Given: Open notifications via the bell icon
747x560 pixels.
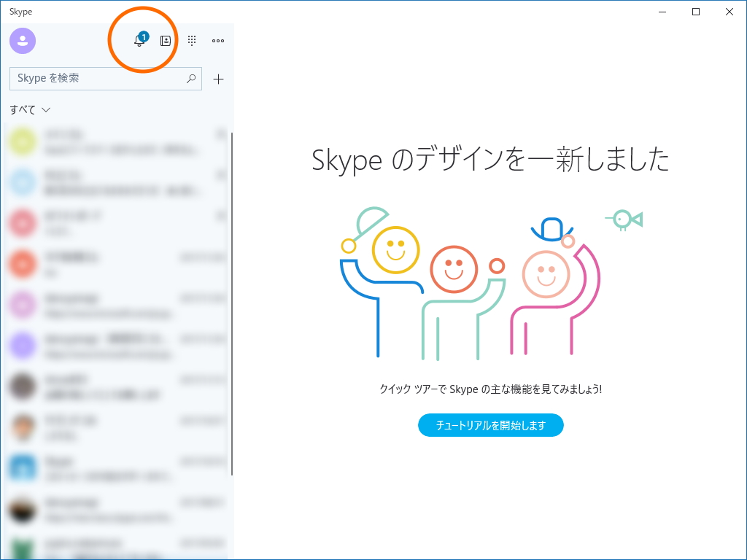Looking at the screenshot, I should coord(139,42).
